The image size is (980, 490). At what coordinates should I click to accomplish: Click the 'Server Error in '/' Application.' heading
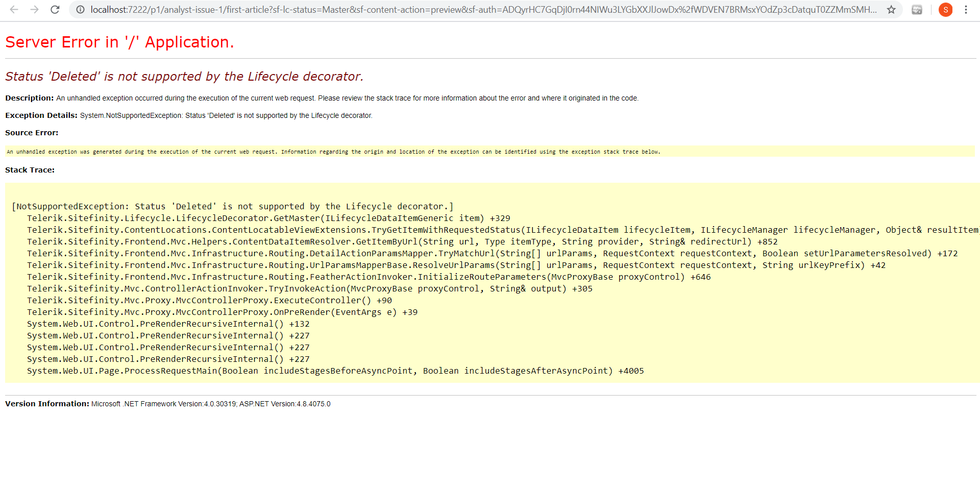point(119,42)
